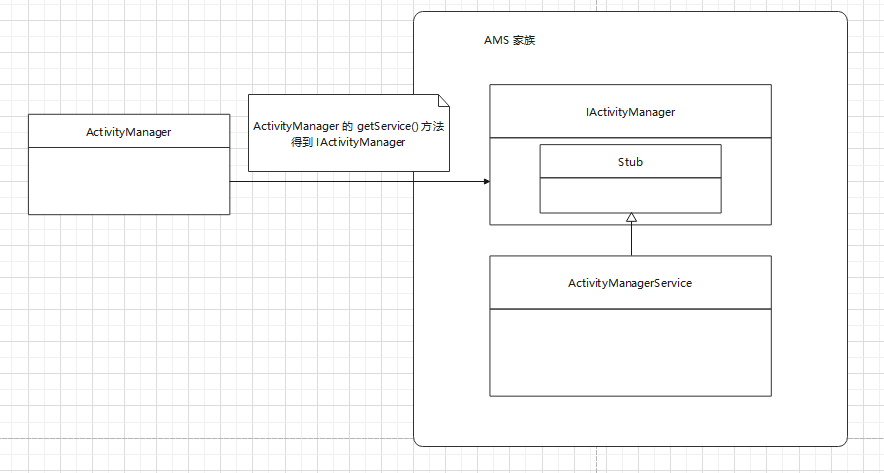884x473 pixels.
Task: Select the getService() note text
Action: pyautogui.click(x=343, y=135)
